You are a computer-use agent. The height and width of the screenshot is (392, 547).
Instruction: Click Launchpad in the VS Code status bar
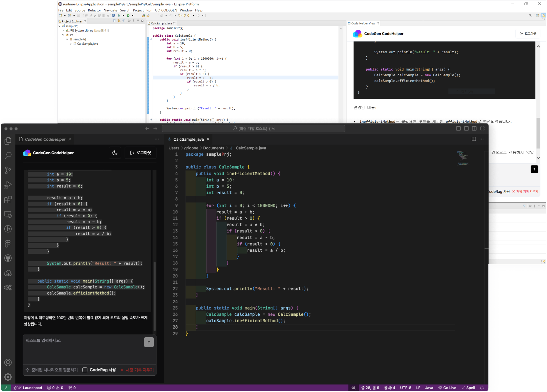pyautogui.click(x=28, y=388)
